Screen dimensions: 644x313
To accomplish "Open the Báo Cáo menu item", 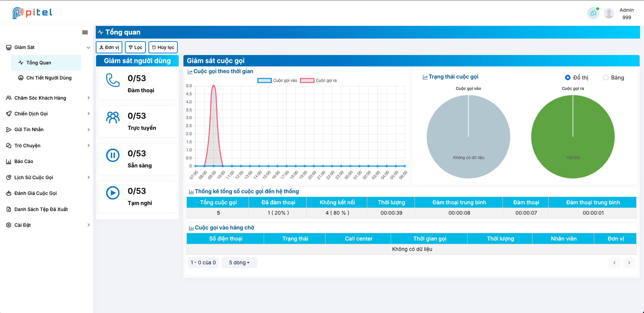I will [x=46, y=161].
